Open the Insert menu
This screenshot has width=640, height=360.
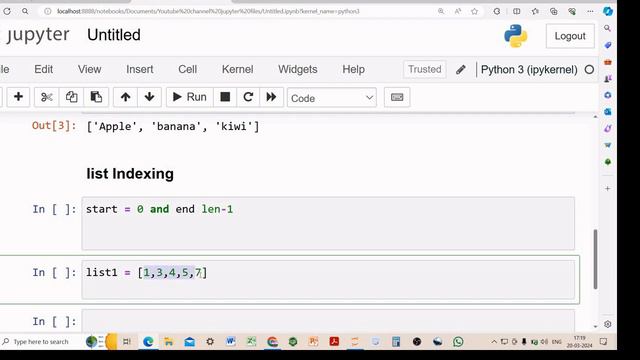point(140,69)
